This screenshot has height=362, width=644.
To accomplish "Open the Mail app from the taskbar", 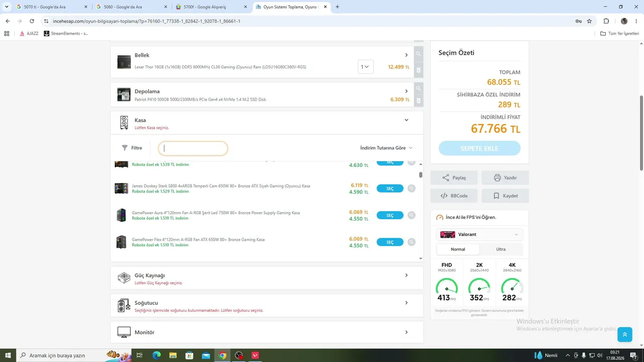I will coord(206,355).
